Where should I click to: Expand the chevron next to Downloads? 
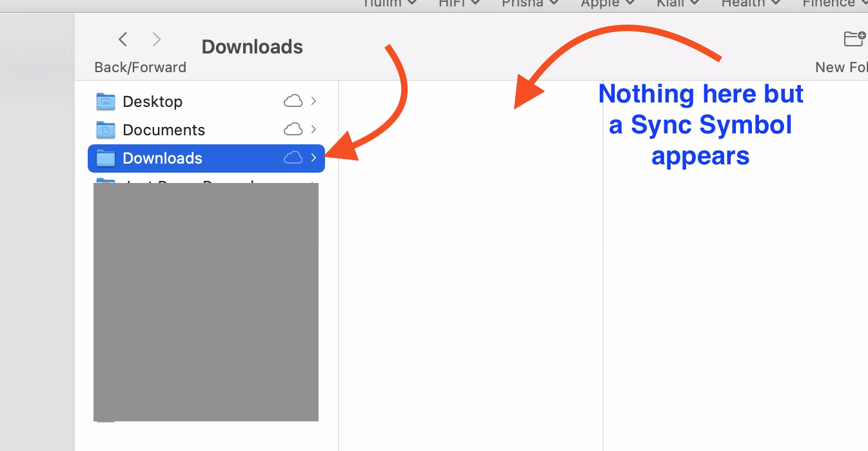(313, 158)
